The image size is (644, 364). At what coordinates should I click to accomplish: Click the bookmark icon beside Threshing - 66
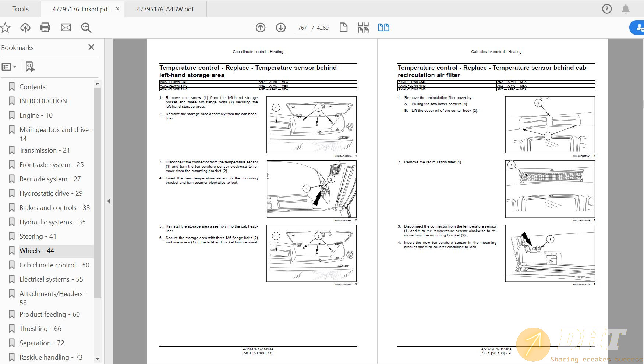point(12,329)
